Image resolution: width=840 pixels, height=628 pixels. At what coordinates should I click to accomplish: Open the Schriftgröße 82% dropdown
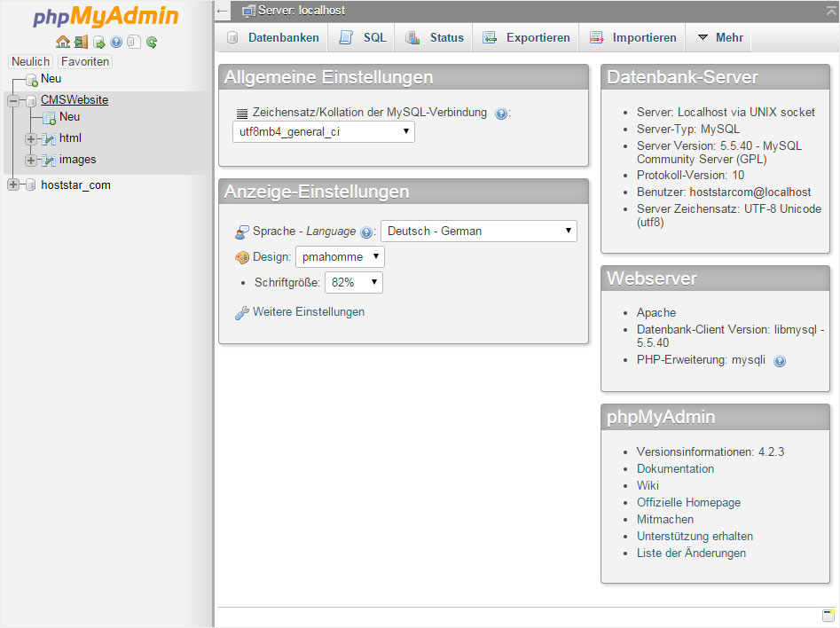354,282
